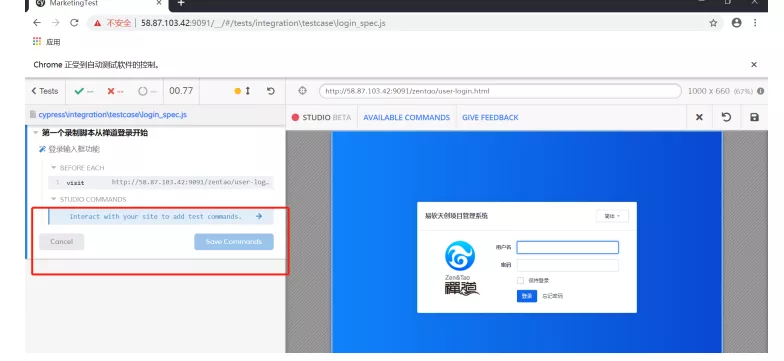The width and height of the screenshot is (784, 361).
Task: Click the Chrome address bar URL
Action: 263,23
